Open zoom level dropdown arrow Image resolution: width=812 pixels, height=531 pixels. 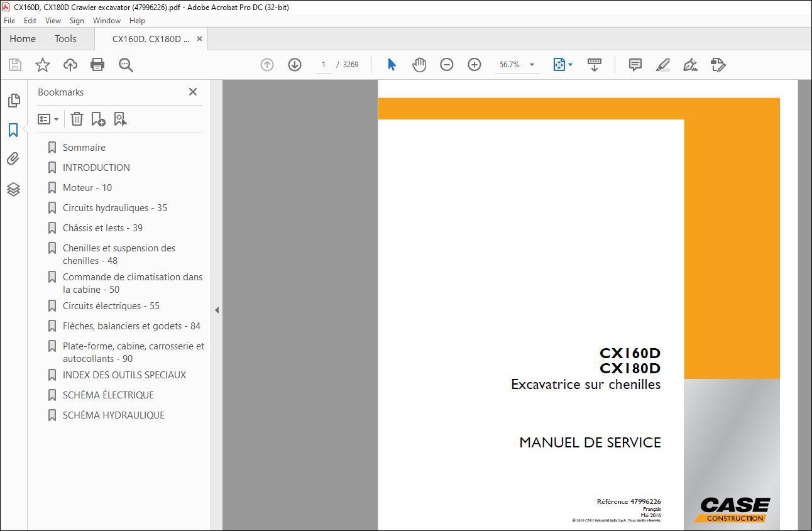[532, 65]
